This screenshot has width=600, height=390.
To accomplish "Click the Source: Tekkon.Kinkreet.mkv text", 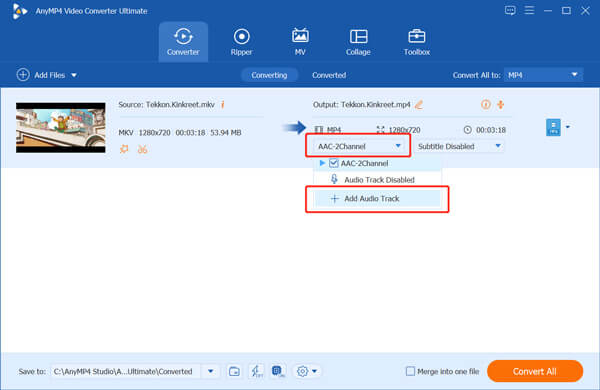I will click(166, 104).
